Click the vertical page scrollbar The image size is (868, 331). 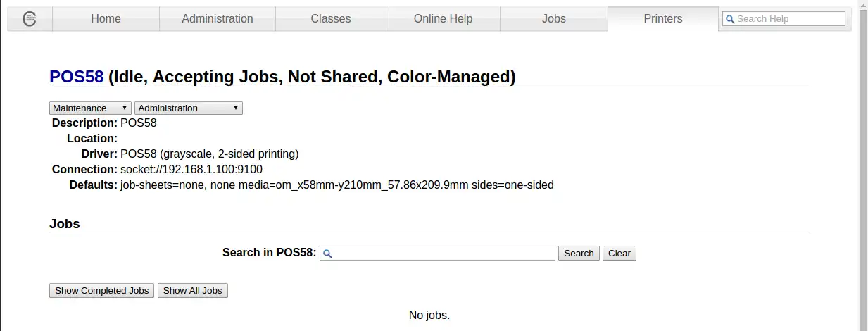(x=863, y=165)
